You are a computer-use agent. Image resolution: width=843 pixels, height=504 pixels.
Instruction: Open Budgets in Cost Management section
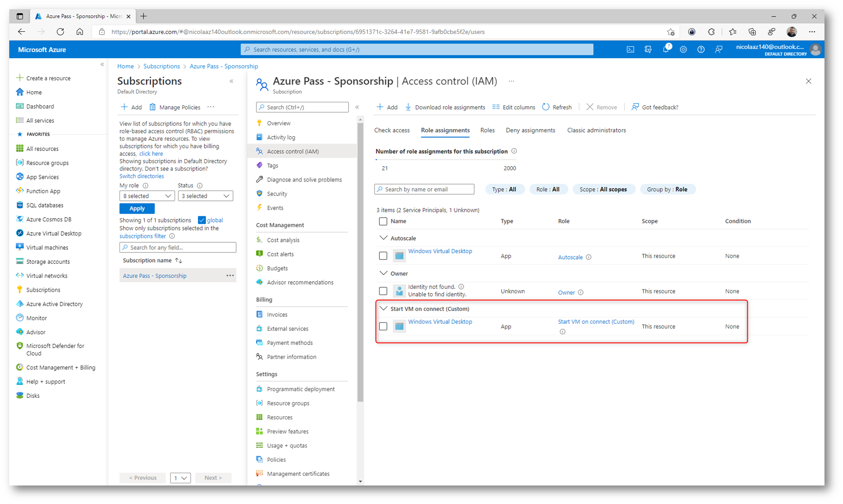277,268
